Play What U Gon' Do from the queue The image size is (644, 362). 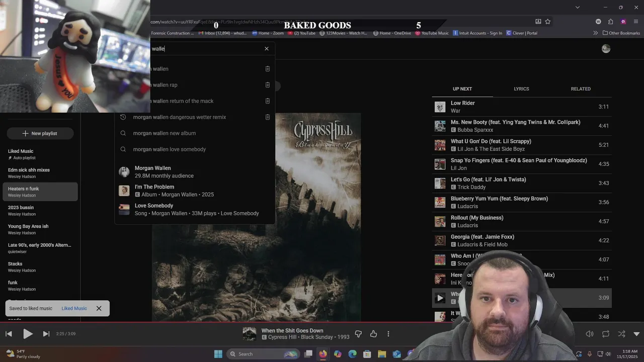click(x=522, y=145)
